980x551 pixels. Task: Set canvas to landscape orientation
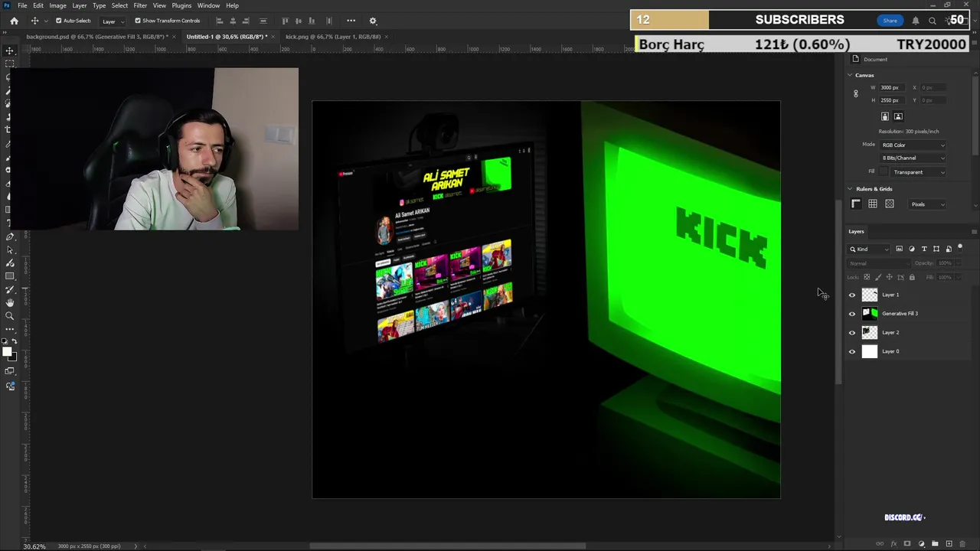[898, 116]
